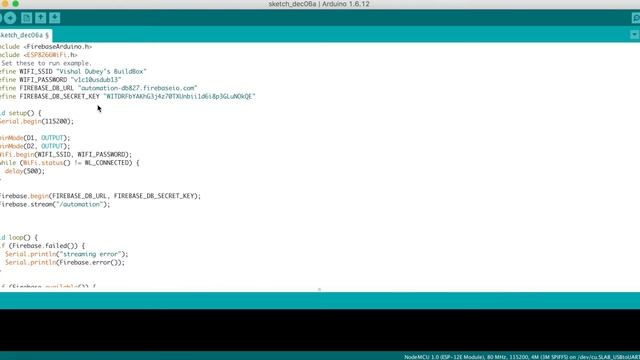The width and height of the screenshot is (640, 360).
Task: Click the pinMode(D2, OUTPUT) line
Action: coord(36,146)
